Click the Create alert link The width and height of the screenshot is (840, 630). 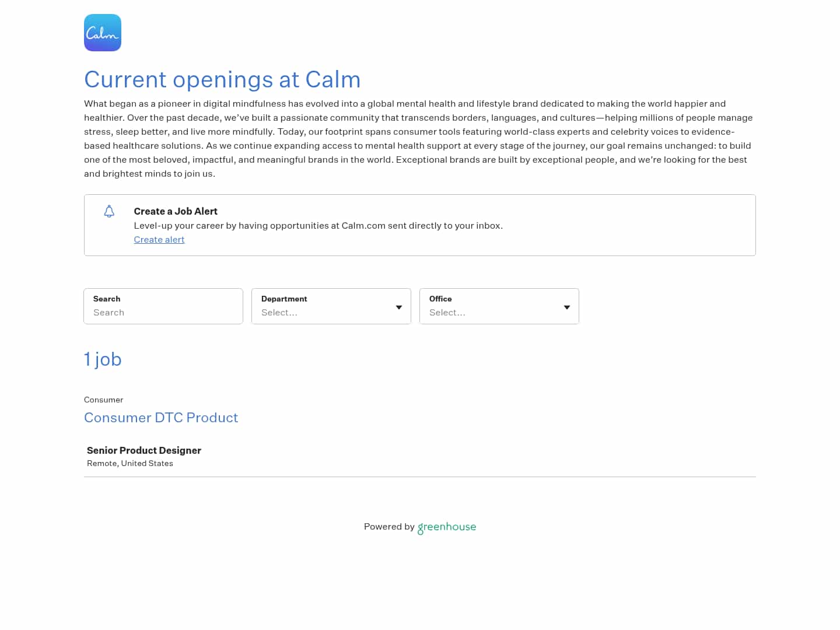pyautogui.click(x=159, y=240)
